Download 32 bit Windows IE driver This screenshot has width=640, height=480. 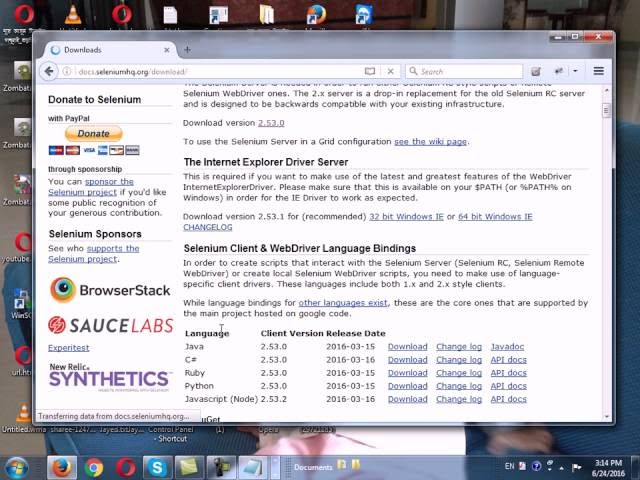[406, 216]
